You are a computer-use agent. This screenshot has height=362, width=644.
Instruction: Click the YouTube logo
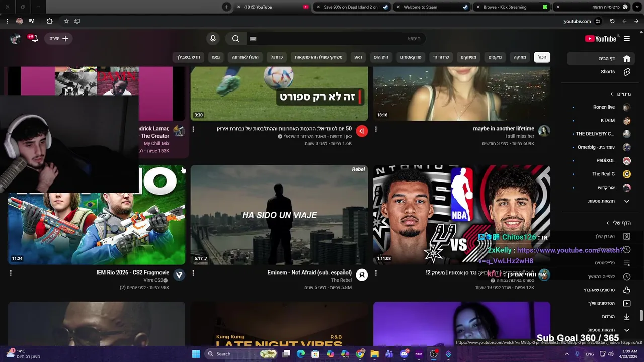(601, 39)
